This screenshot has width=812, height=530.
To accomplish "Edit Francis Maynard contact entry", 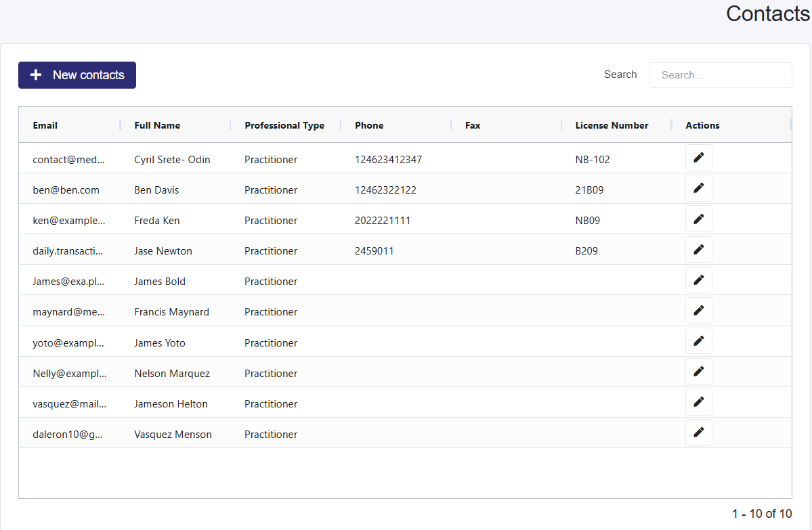I will (x=698, y=310).
